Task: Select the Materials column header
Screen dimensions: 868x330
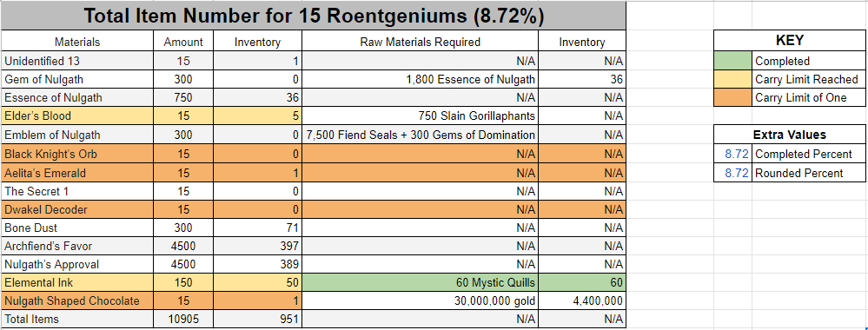Action: 77,42
